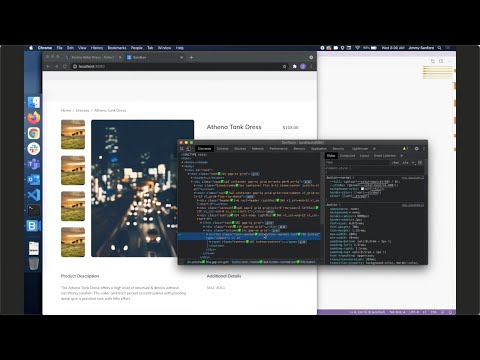Open Microsoft Teams from the Dock

click(x=34, y=164)
